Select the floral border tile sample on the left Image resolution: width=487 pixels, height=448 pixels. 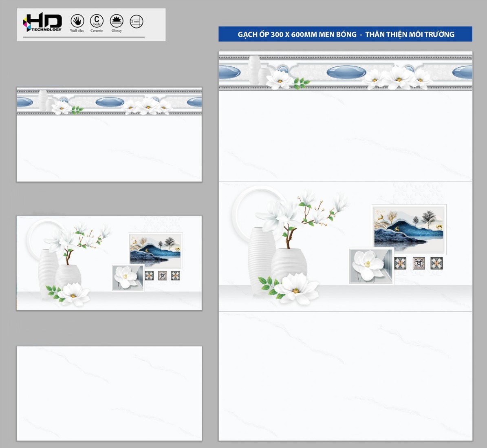(109, 134)
